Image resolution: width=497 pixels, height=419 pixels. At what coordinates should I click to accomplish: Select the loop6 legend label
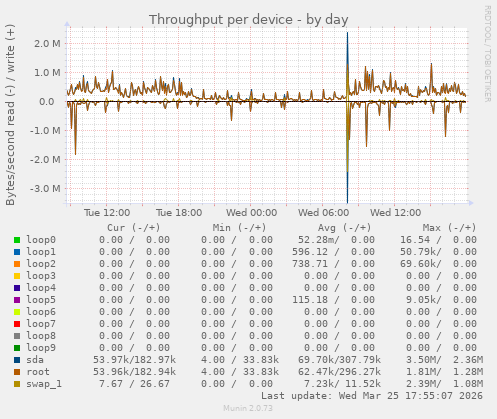coord(41,312)
